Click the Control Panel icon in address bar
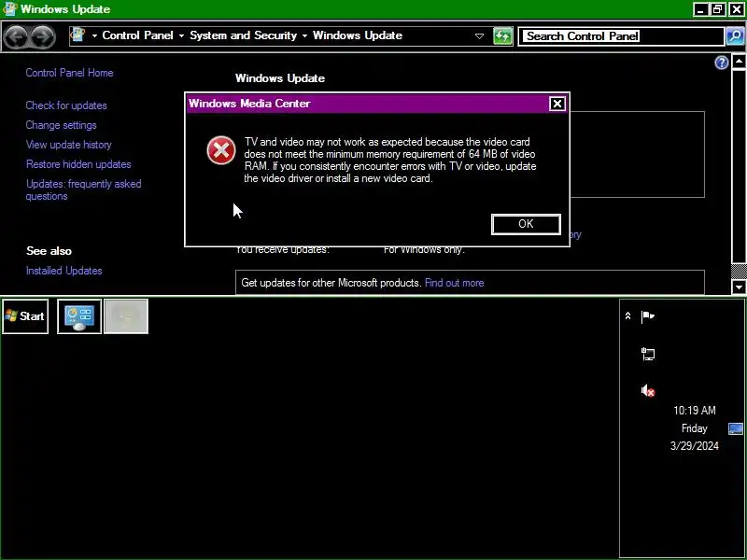The width and height of the screenshot is (747, 560). [x=78, y=35]
